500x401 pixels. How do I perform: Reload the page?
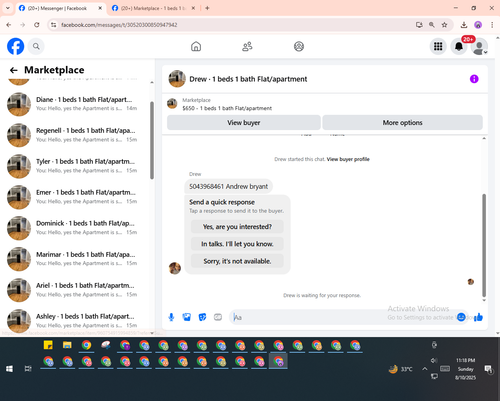(x=37, y=25)
